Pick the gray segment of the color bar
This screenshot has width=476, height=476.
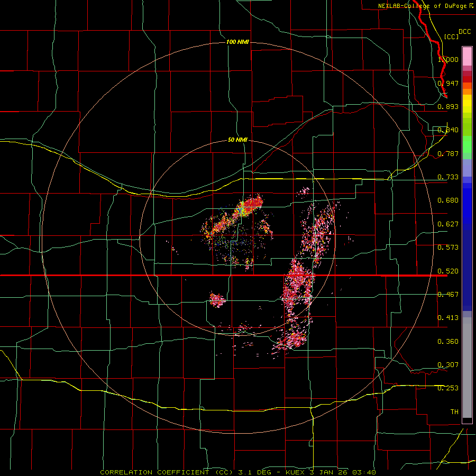point(467,368)
